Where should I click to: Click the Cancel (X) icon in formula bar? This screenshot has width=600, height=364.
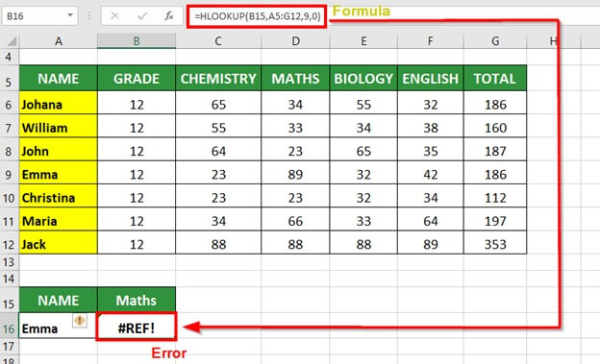(114, 16)
